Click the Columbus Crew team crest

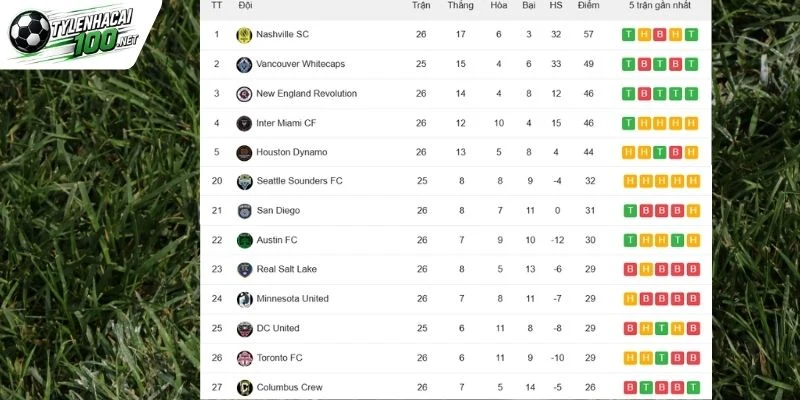244,388
